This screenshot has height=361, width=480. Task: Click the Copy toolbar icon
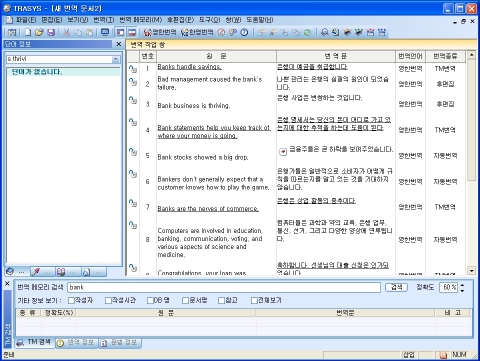pyautogui.click(x=78, y=32)
